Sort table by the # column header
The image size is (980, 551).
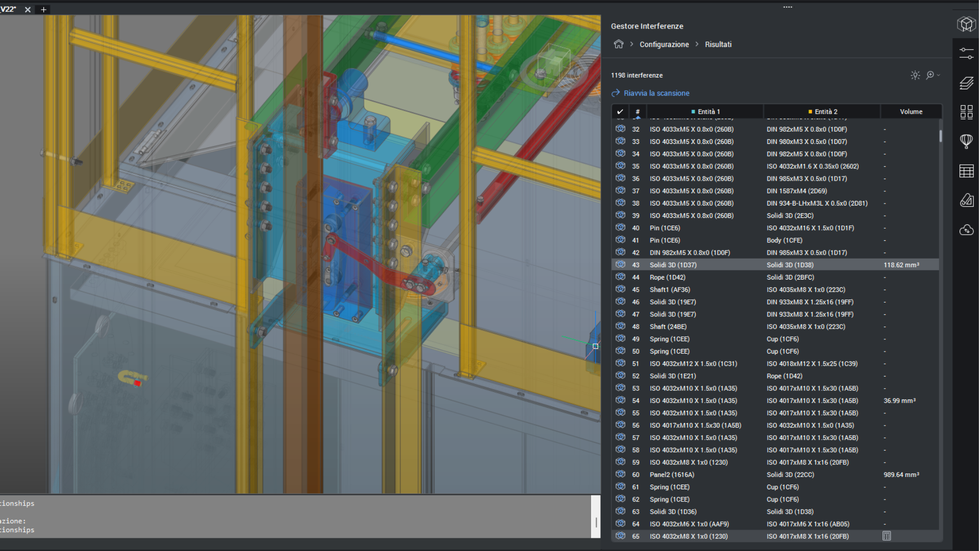637,112
